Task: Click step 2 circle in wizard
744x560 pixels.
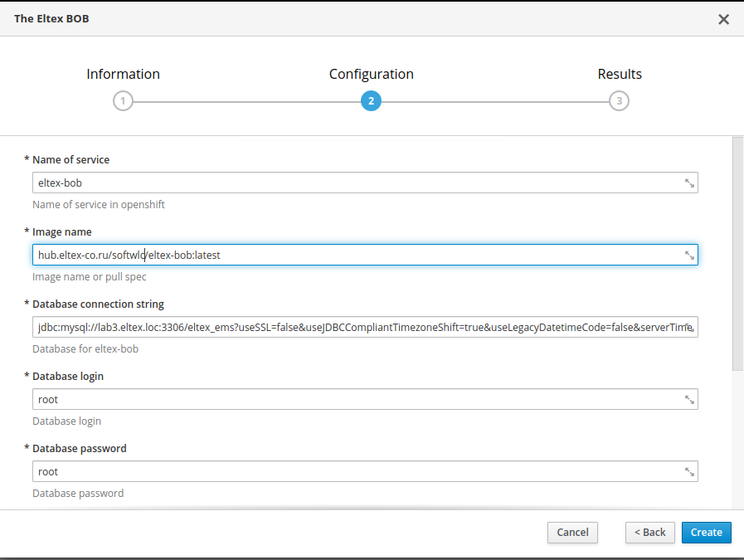Action: click(x=371, y=101)
